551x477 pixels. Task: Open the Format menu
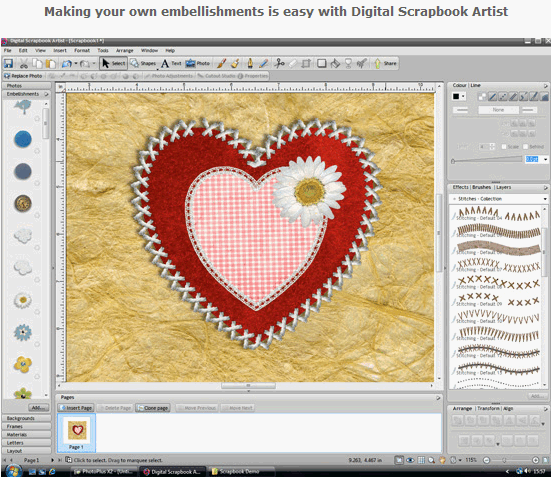tap(82, 50)
